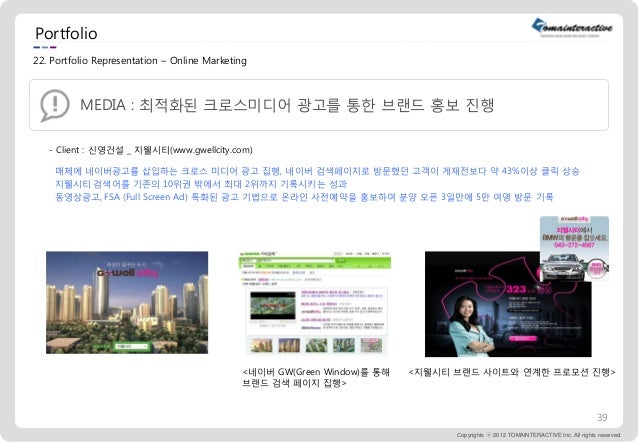
Task: Select the blue line mentioning 43% click increase
Action: pyautogui.click(x=317, y=171)
